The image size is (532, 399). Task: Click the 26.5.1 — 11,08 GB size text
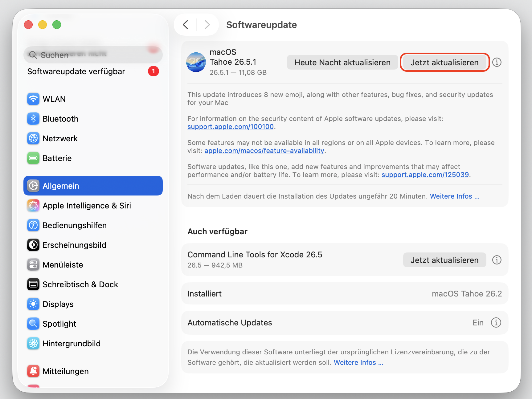coord(238,72)
